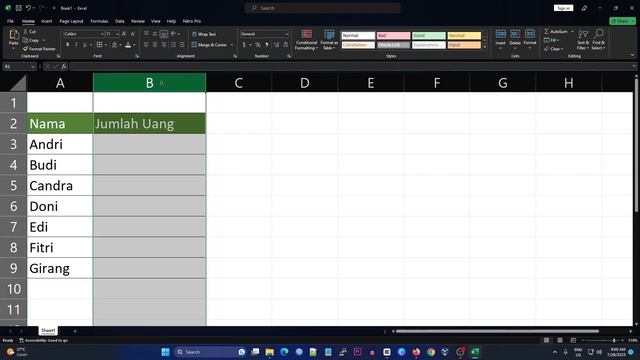Click the zoom slider in status bar
This screenshot has height=360, width=640.
[602, 340]
